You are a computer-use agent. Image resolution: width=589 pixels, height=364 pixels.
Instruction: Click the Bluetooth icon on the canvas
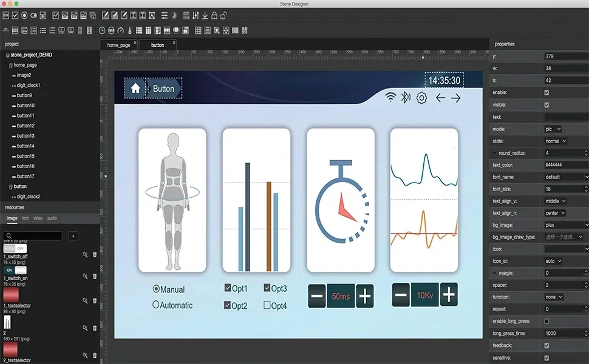tap(406, 98)
